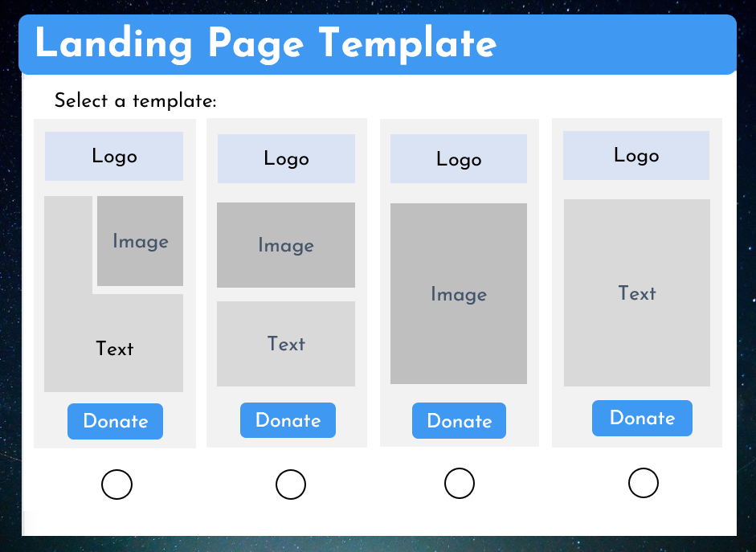
Task: Click Donate button in image-only template
Action: coord(459,421)
